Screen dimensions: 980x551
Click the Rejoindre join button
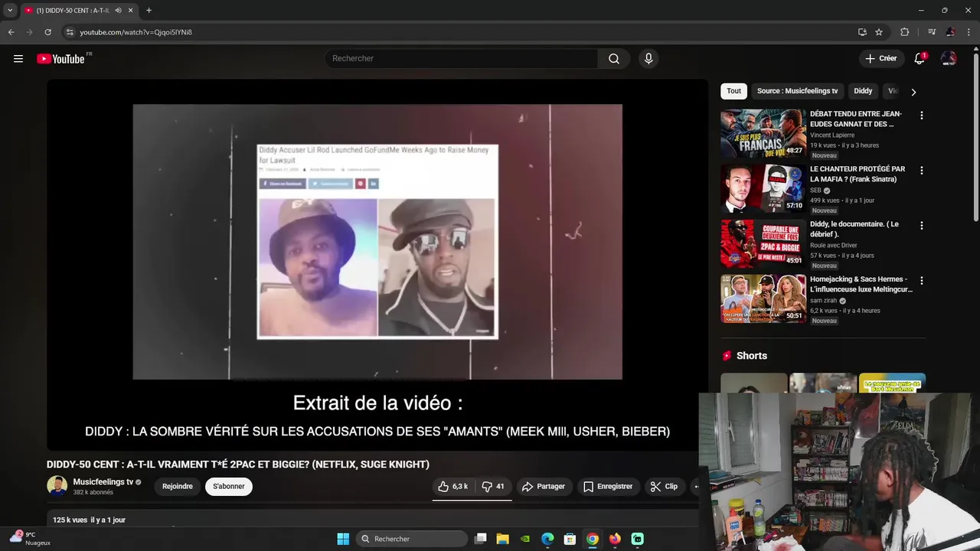(x=178, y=487)
